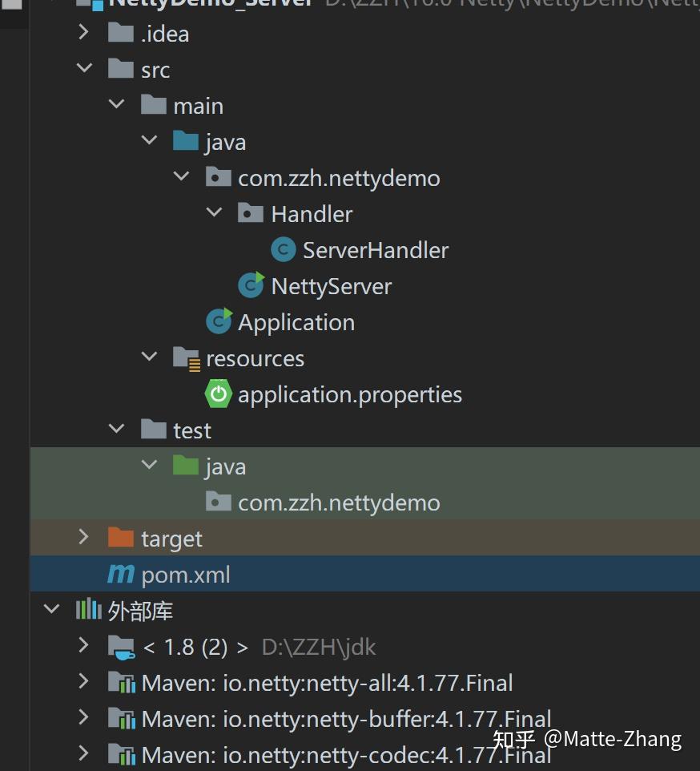700x771 pixels.
Task: Collapse the src folder
Action: coord(84,68)
